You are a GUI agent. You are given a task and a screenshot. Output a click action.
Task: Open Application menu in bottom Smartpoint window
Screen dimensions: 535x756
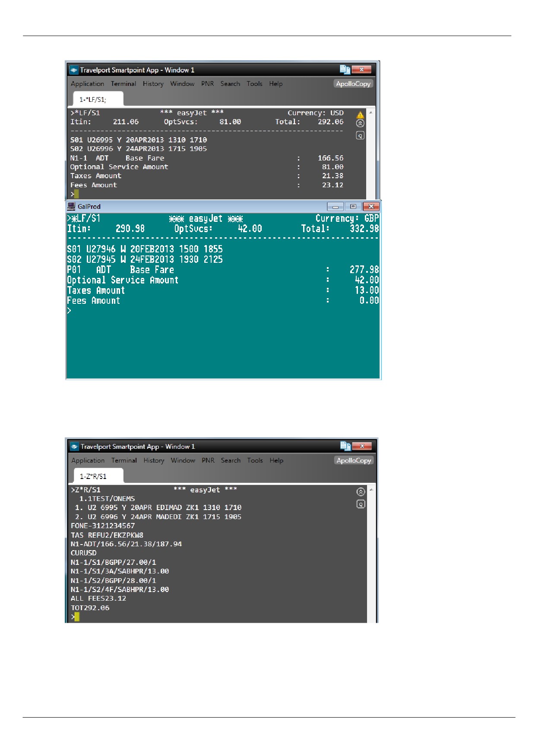(88, 460)
